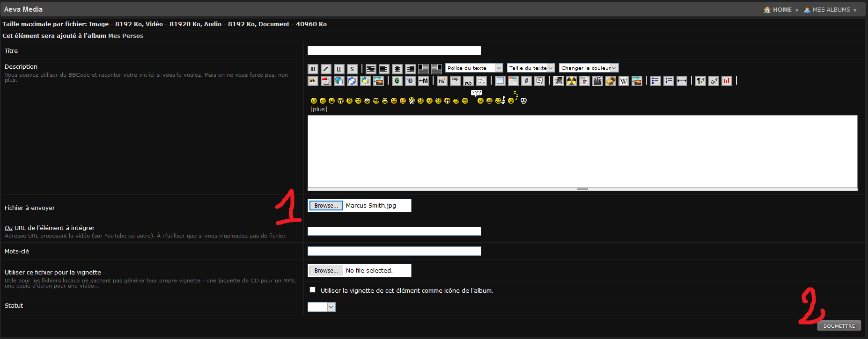Open the Police du texte dropdown
Viewport: 868px width, 339px height.
pyautogui.click(x=474, y=68)
